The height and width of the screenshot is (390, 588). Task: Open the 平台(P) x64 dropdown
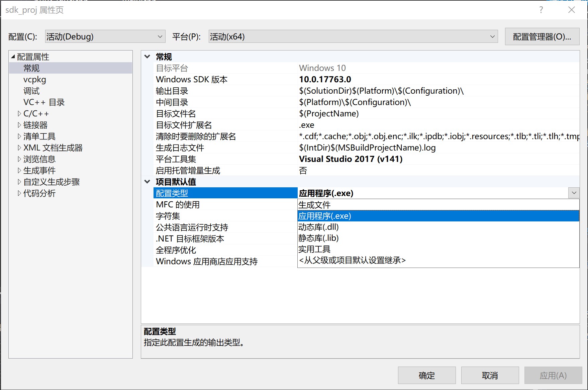(353, 36)
